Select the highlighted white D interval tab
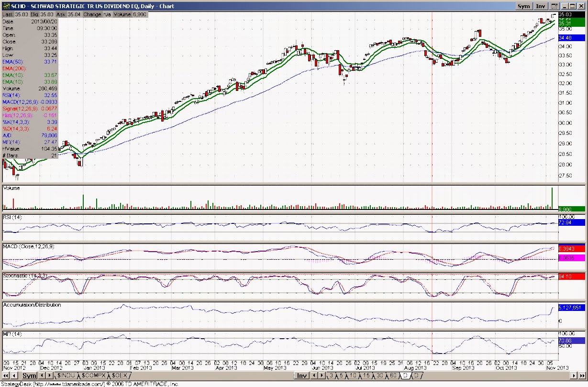Viewport: 588px width, 387px height. (406, 376)
